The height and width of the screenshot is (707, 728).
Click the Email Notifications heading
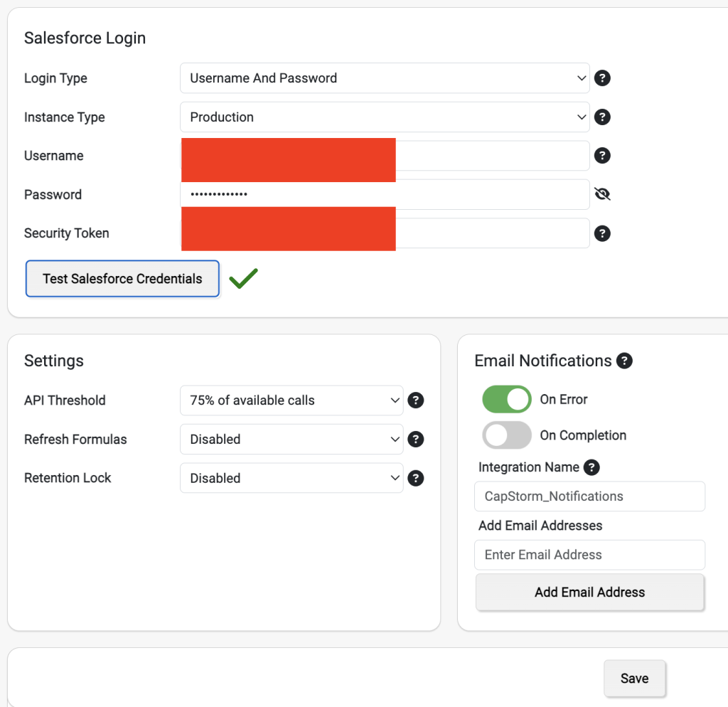(x=543, y=361)
